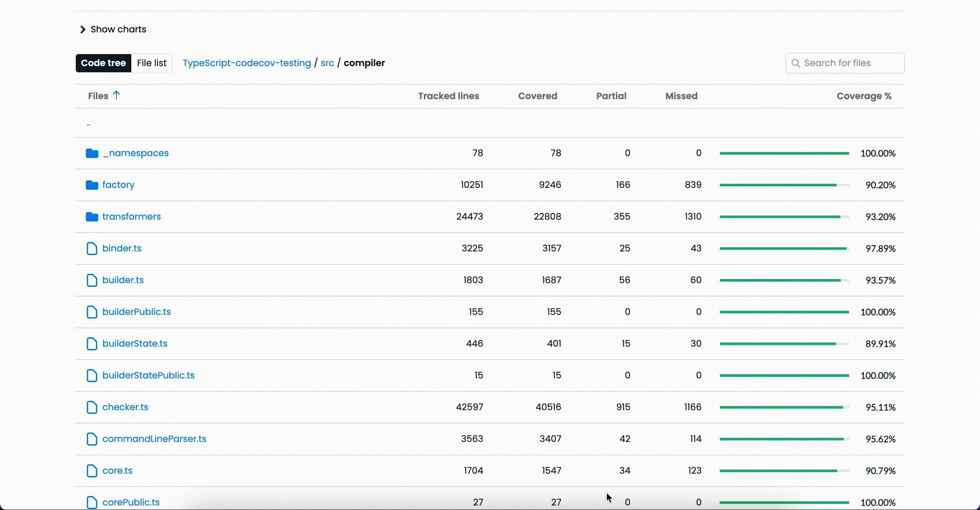Viewport: 980px width, 510px height.
Task: Sort by Tracked lines column header
Action: pos(448,96)
